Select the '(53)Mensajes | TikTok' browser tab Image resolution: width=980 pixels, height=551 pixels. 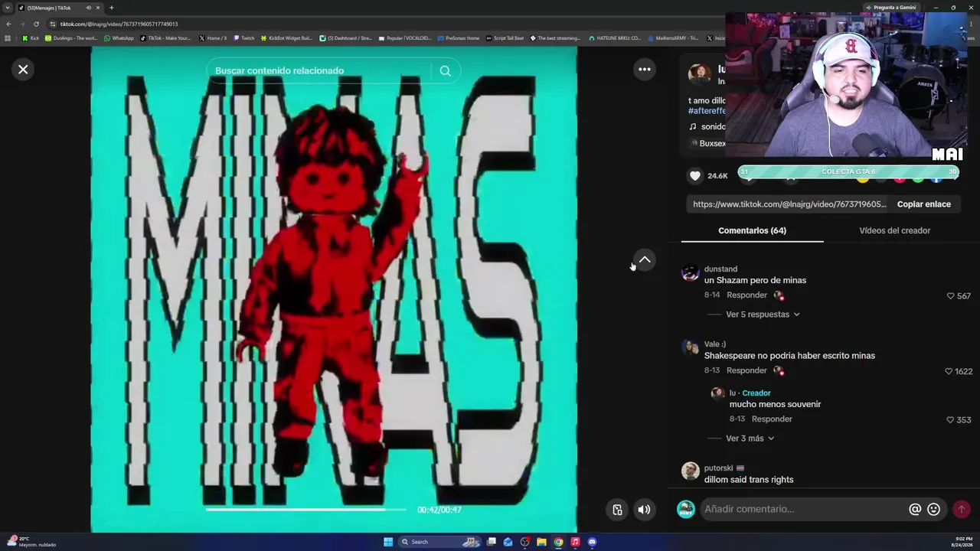pos(59,8)
